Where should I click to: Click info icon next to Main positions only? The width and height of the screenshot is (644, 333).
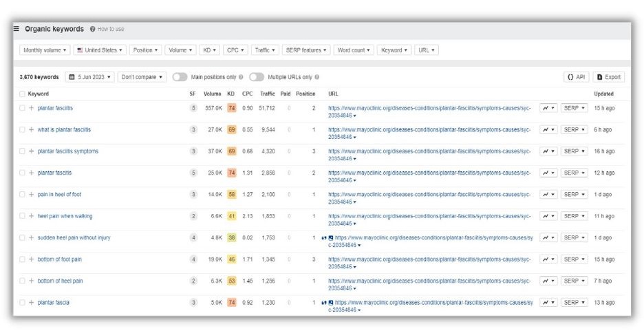click(x=241, y=77)
